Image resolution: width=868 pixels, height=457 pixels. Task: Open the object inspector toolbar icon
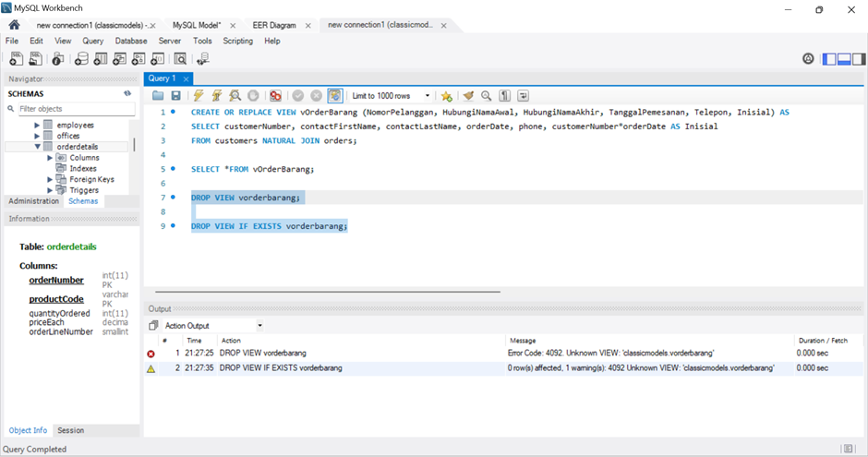click(x=58, y=59)
